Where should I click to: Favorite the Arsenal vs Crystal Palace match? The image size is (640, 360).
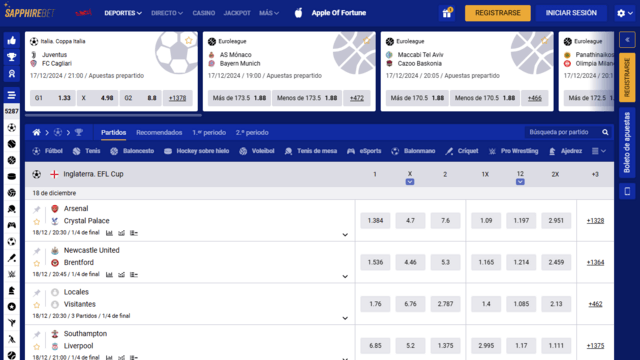coord(37,222)
